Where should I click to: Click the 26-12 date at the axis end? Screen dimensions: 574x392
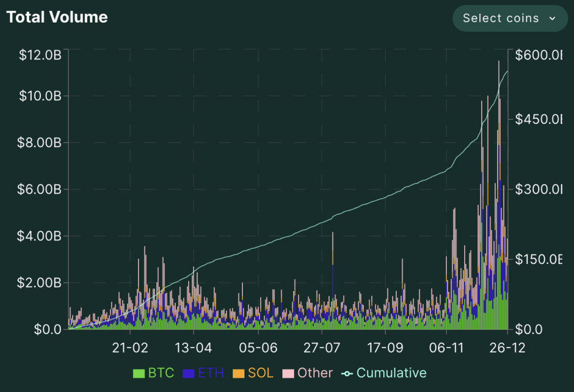coord(507,348)
